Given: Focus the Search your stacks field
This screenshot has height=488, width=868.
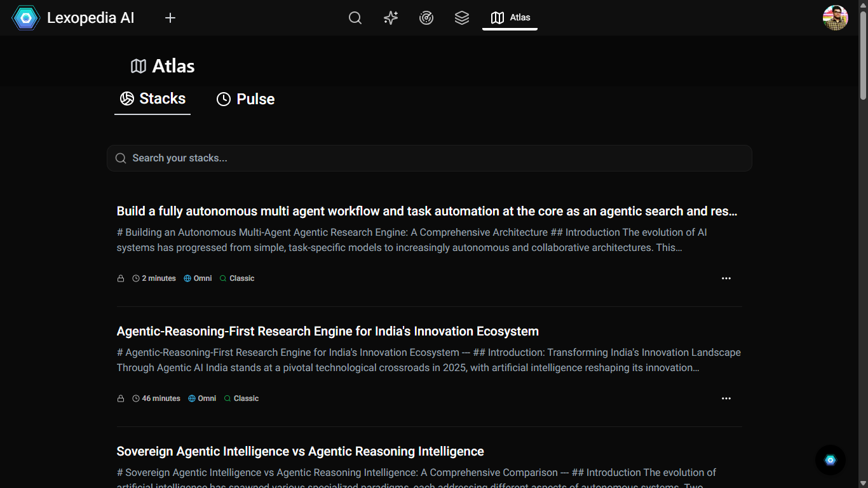Looking at the screenshot, I should point(430,158).
